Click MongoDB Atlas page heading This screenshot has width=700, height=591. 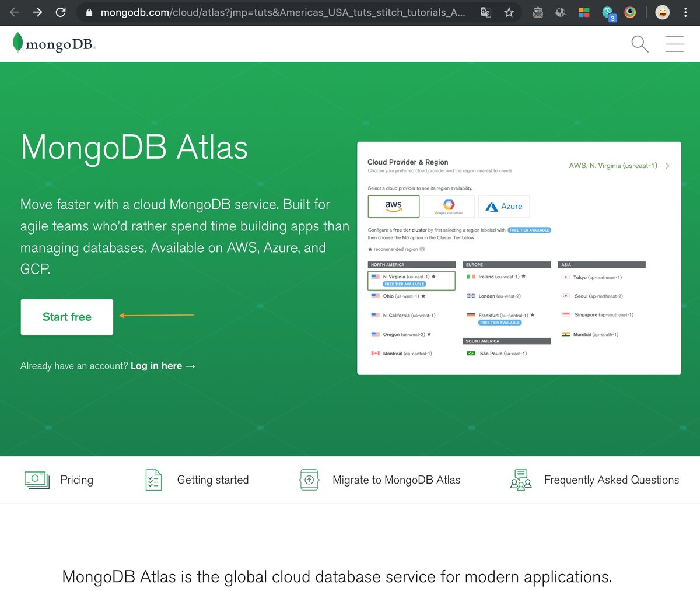click(134, 147)
